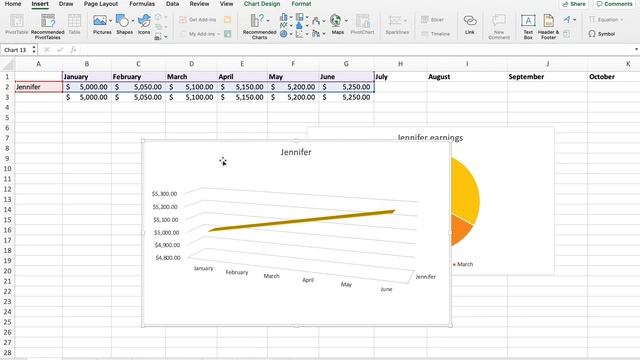Click the Object icon below WordArt

click(567, 34)
